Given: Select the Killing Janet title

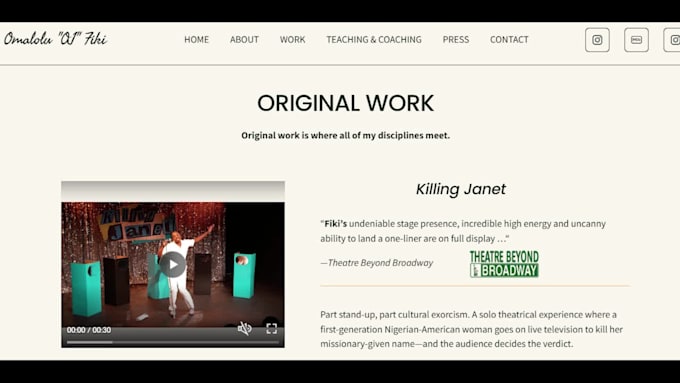Looking at the screenshot, I should (461, 189).
